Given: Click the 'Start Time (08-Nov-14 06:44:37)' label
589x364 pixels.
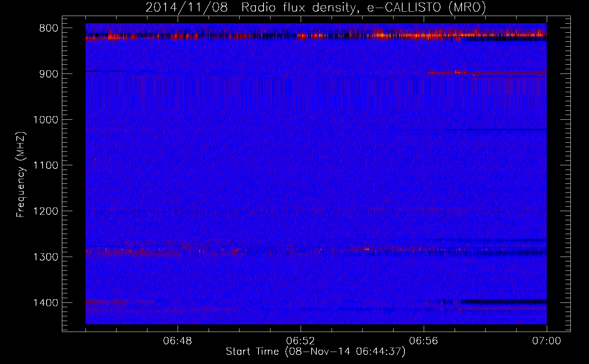Looking at the screenshot, I should (316, 352).
